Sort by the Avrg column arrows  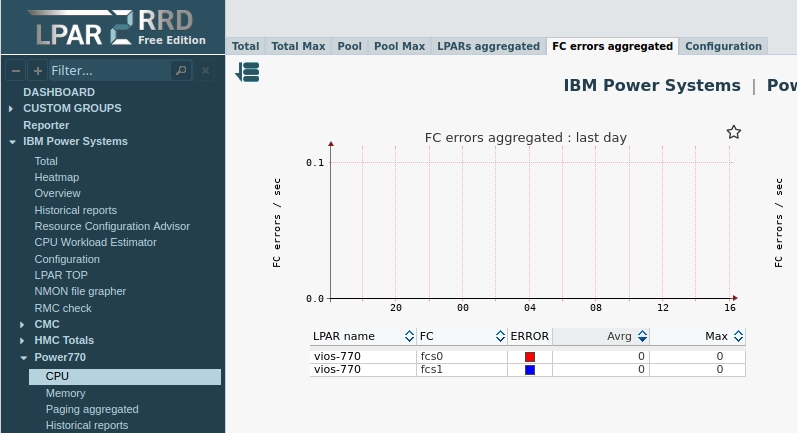tap(642, 336)
